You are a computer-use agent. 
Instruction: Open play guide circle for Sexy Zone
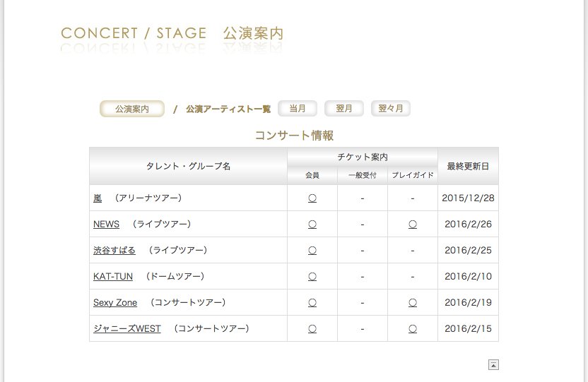[x=413, y=303]
